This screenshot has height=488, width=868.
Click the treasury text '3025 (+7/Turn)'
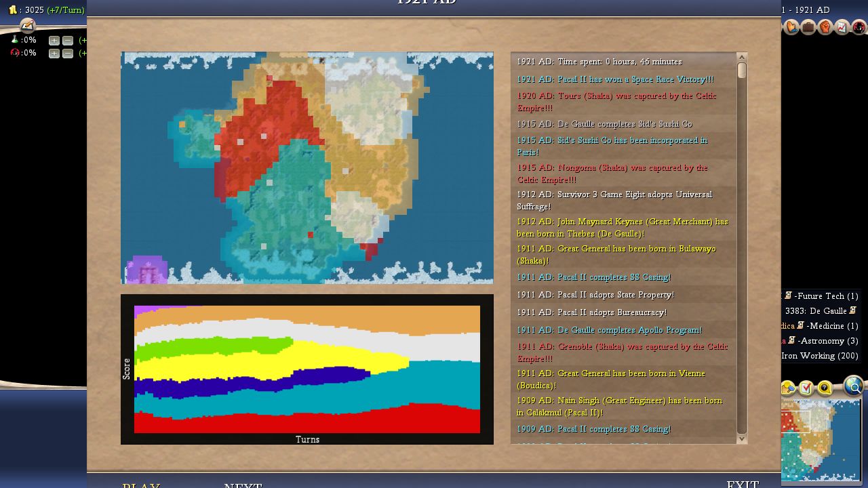pyautogui.click(x=54, y=10)
